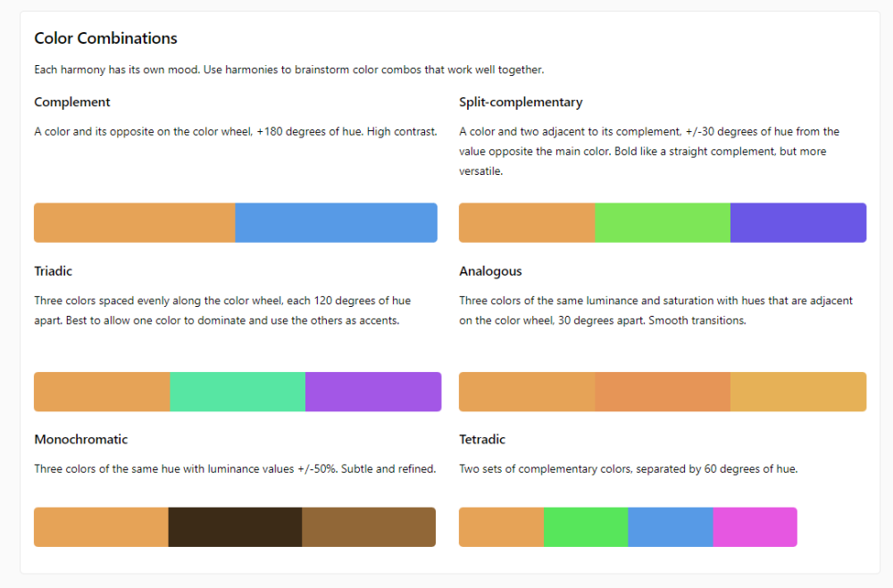
Task: Click the Tetradic section heading
Action: pyautogui.click(x=482, y=439)
